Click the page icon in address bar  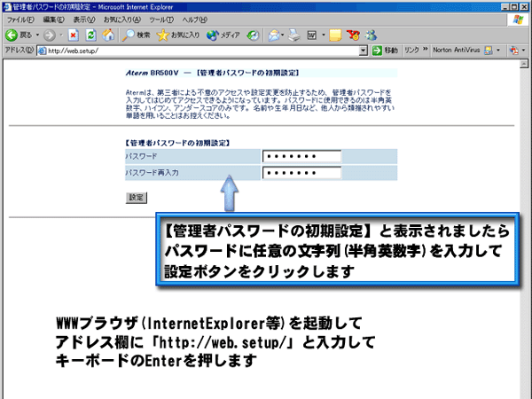point(42,51)
